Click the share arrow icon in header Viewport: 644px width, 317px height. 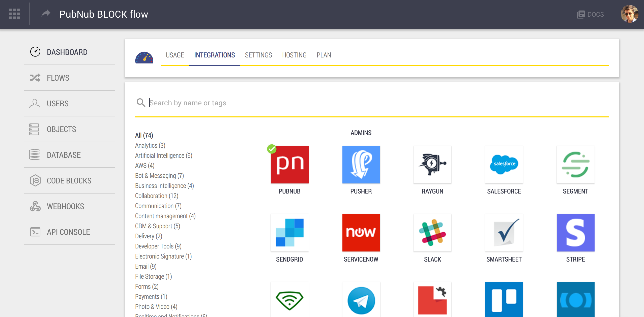tap(46, 13)
